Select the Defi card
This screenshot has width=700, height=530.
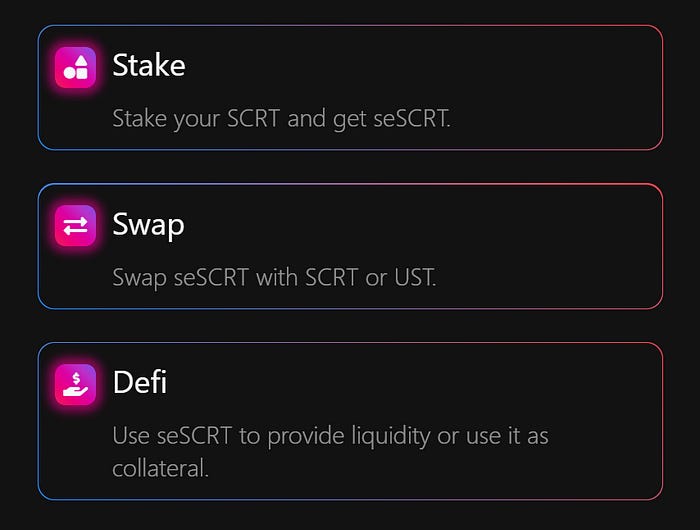[350, 421]
